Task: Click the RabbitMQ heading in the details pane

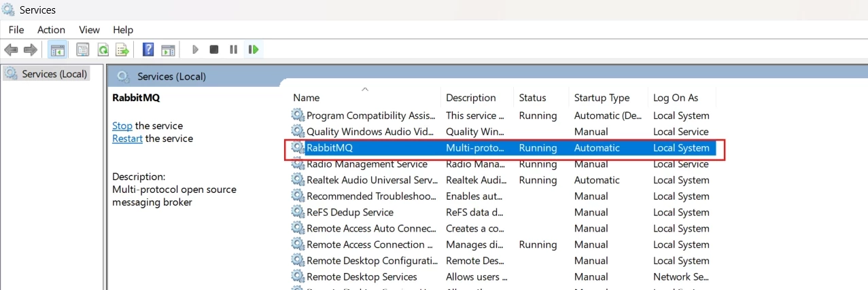Action: tap(136, 97)
